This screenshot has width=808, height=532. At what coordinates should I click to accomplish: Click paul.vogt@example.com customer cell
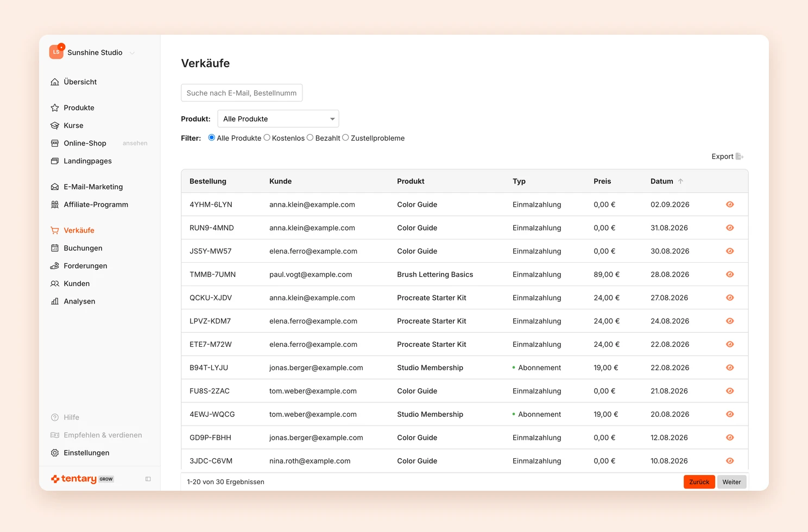pyautogui.click(x=311, y=275)
